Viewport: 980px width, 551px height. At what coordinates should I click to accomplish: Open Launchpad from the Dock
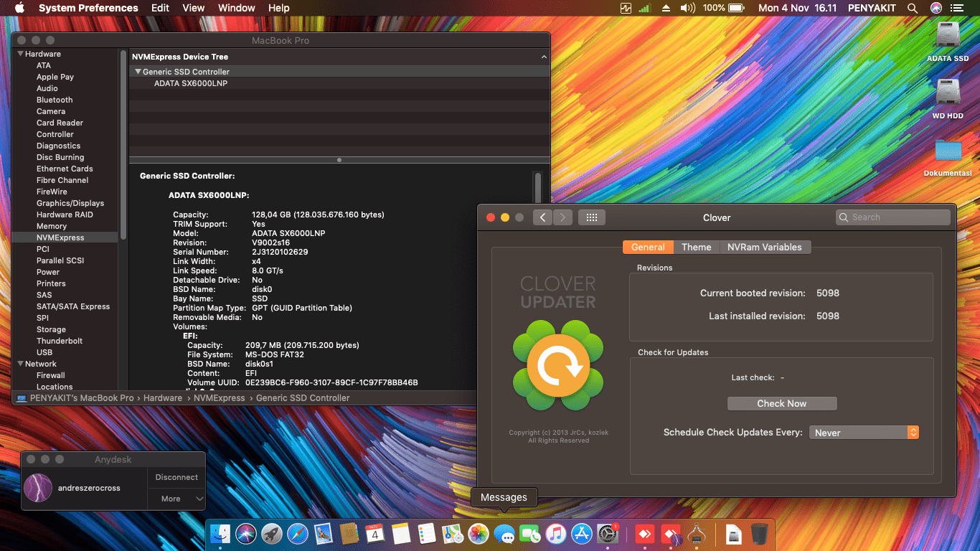coord(272,534)
